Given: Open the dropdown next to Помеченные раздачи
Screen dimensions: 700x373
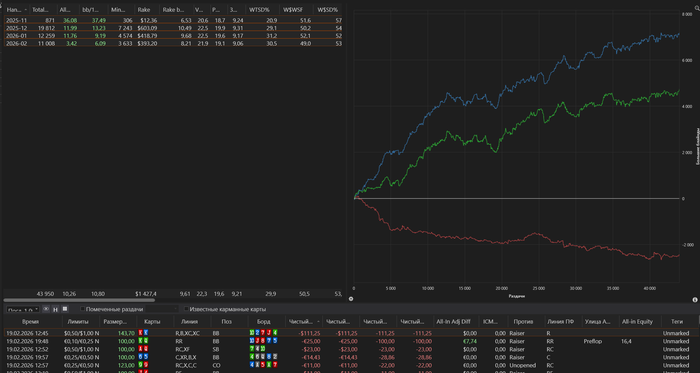Looking at the screenshot, I should (162, 309).
